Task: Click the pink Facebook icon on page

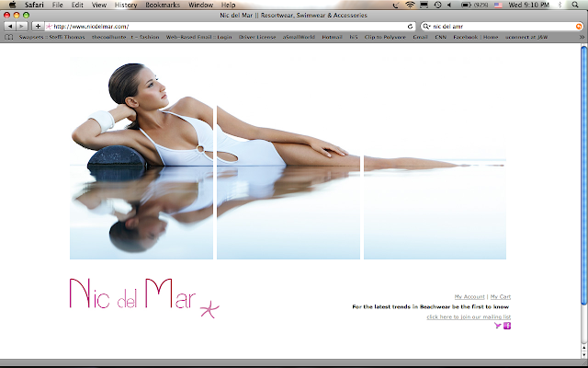Action: point(507,326)
